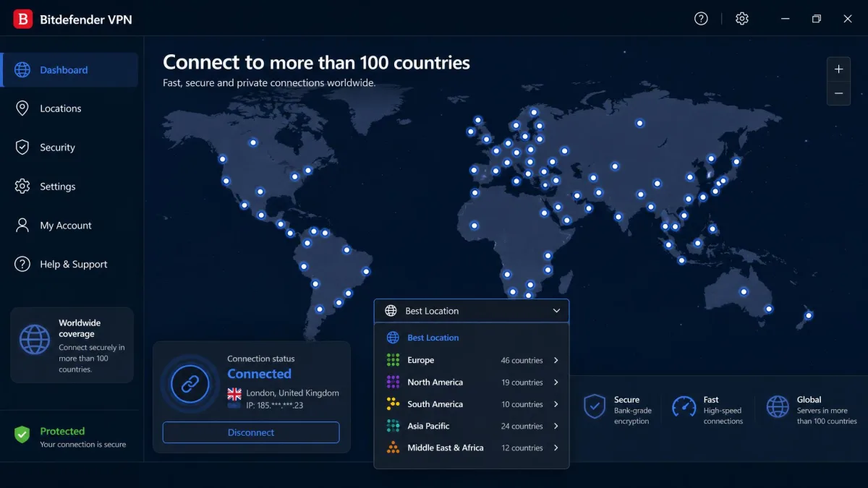This screenshot has width=868, height=488.
Task: Click the Help & Support question icon
Action: (x=22, y=265)
